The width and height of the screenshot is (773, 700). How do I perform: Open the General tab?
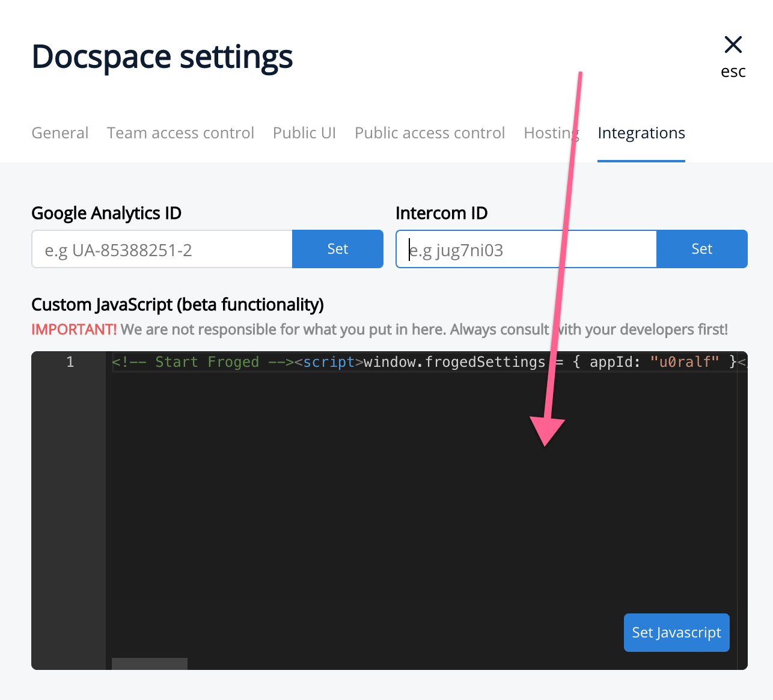[60, 133]
